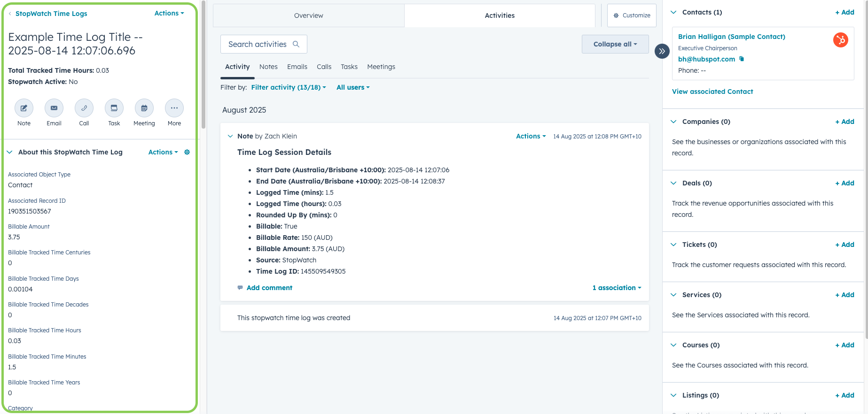Collapse the Courses (0) section

(x=673, y=345)
